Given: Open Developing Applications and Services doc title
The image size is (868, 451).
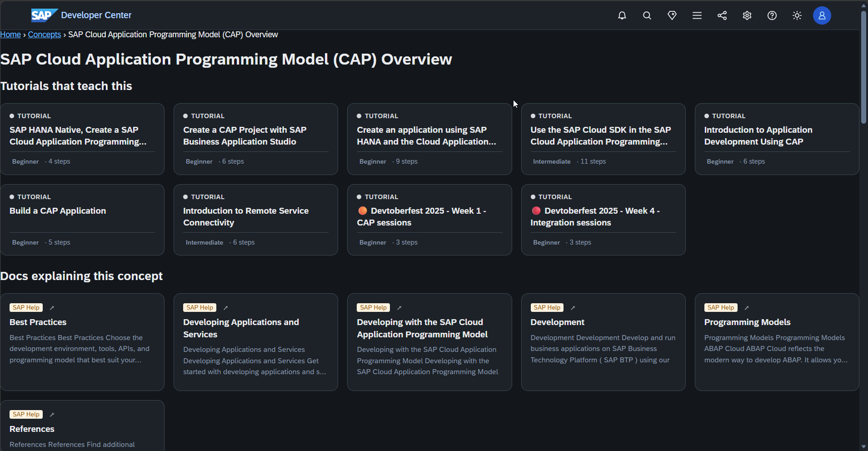Looking at the screenshot, I should 241,328.
